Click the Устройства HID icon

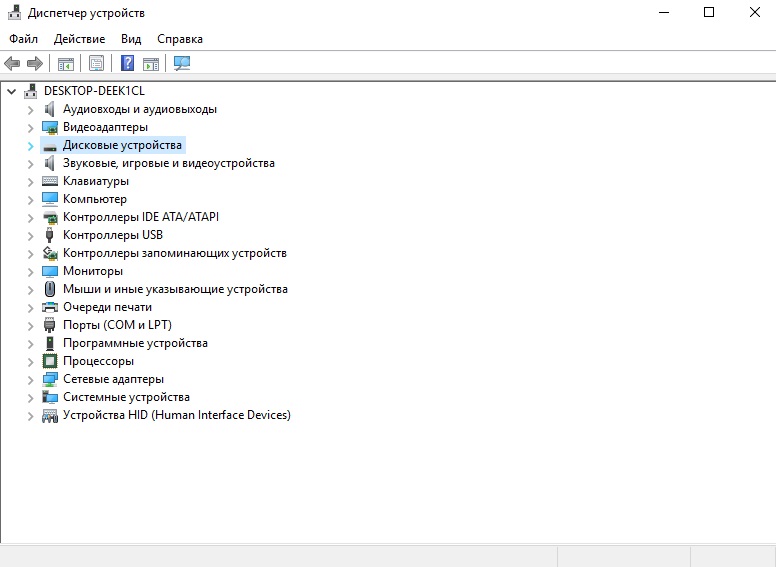[49, 416]
